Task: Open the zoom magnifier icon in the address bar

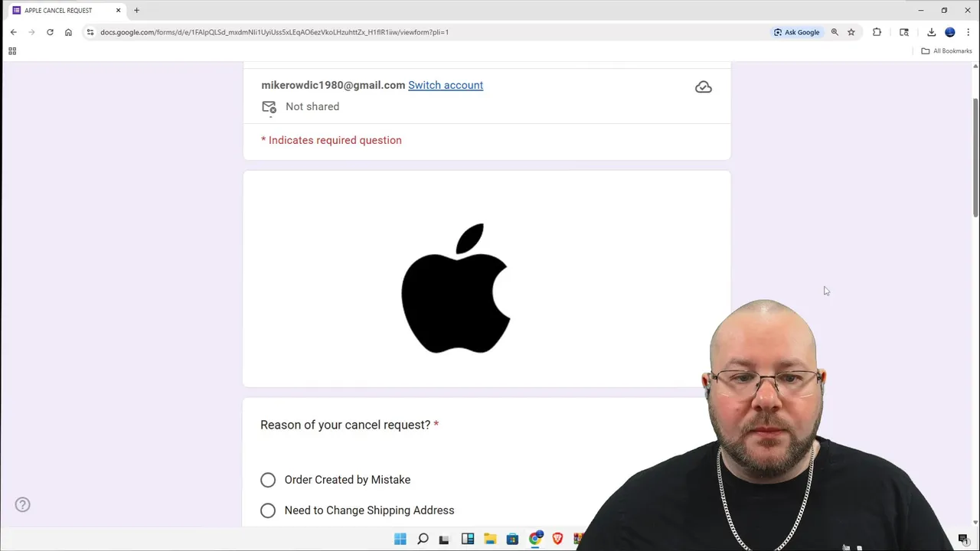Action: tap(835, 32)
